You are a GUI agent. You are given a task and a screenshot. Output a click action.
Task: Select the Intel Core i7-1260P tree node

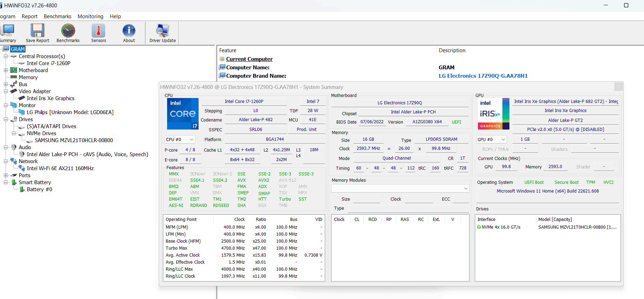pos(49,63)
